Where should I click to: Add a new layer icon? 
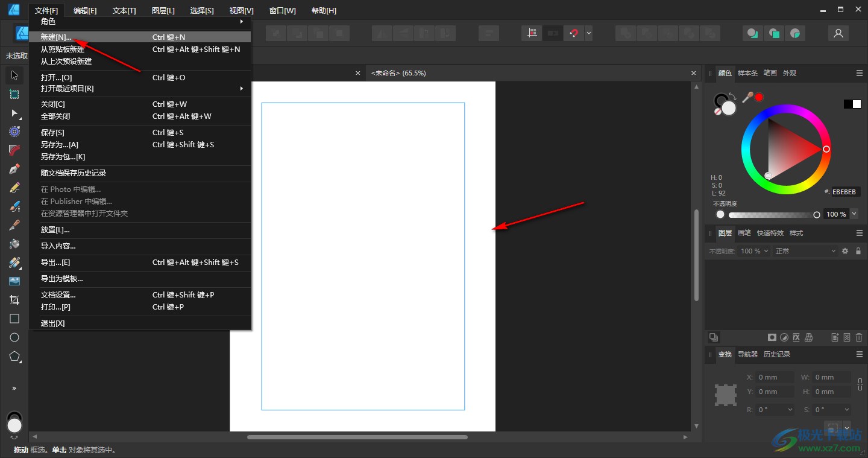(x=835, y=337)
